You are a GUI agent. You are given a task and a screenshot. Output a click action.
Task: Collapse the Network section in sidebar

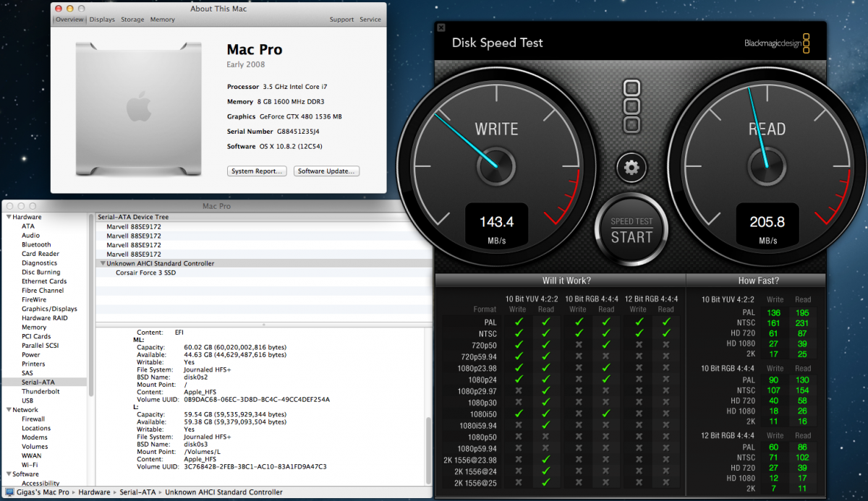pyautogui.click(x=9, y=410)
